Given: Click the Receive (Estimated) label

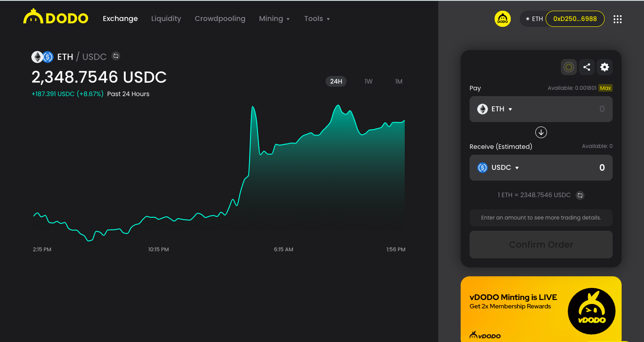Looking at the screenshot, I should [501, 147].
